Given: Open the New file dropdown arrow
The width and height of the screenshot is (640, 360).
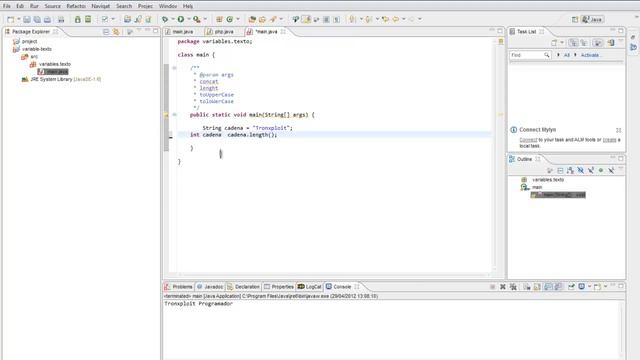Looking at the screenshot, I should (18, 19).
